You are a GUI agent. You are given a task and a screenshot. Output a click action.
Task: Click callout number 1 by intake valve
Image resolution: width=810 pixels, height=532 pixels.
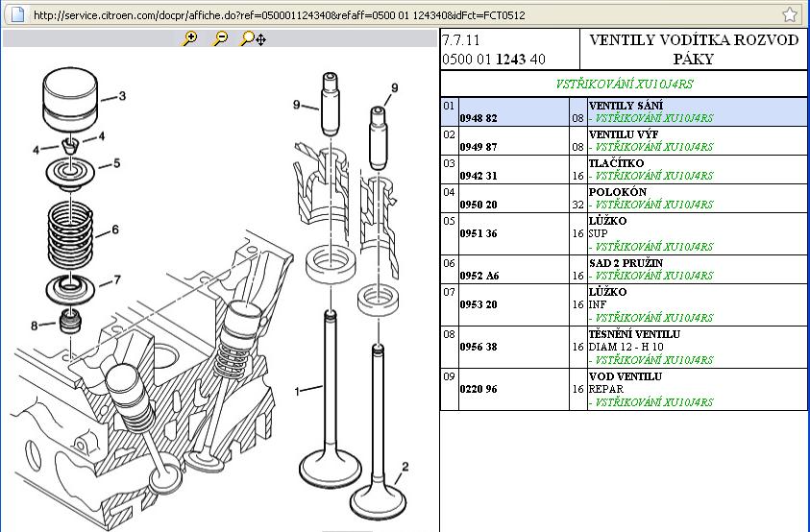coord(297,391)
